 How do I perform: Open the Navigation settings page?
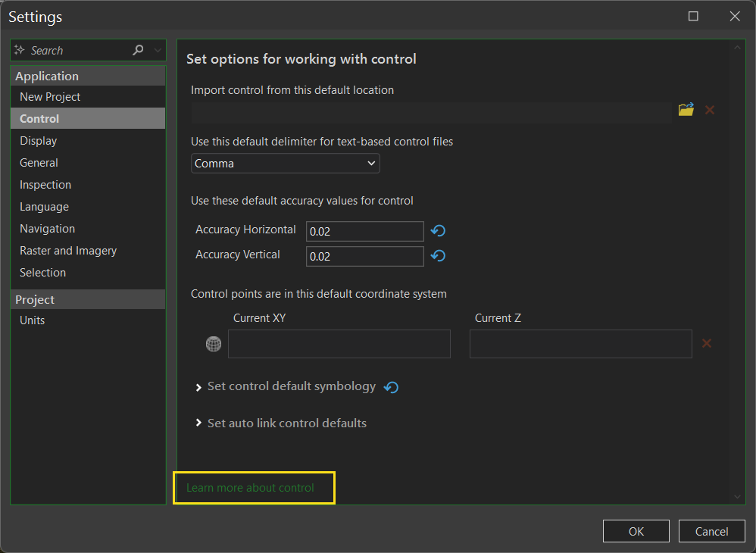[88, 229]
